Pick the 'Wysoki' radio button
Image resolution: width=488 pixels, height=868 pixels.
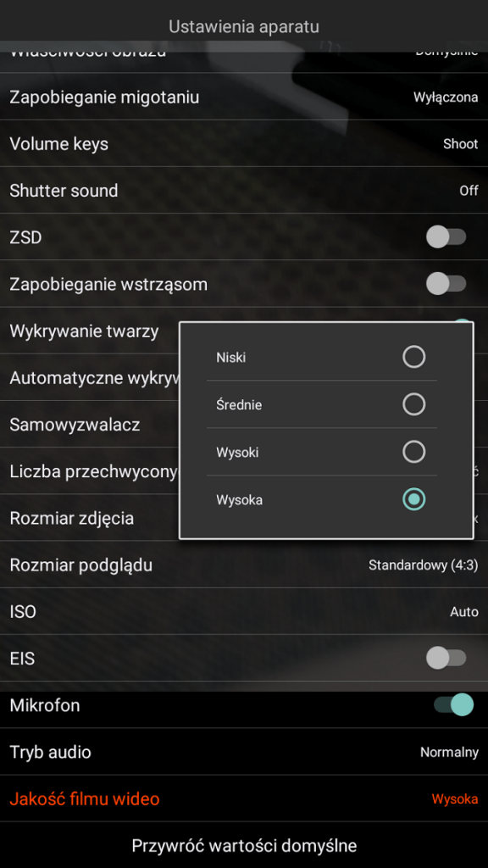tap(413, 452)
